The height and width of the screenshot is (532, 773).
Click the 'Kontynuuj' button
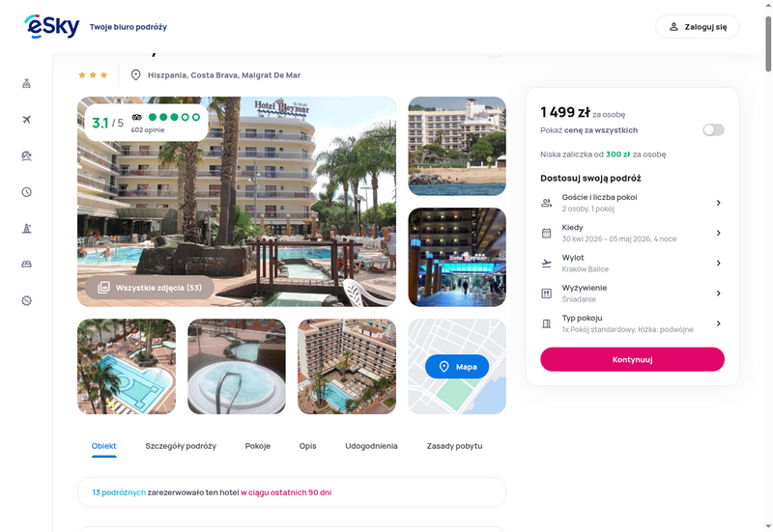pos(632,359)
